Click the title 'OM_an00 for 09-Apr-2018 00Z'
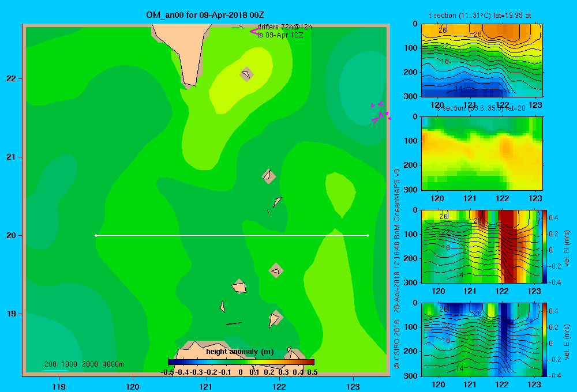577x392 pixels. pos(205,15)
